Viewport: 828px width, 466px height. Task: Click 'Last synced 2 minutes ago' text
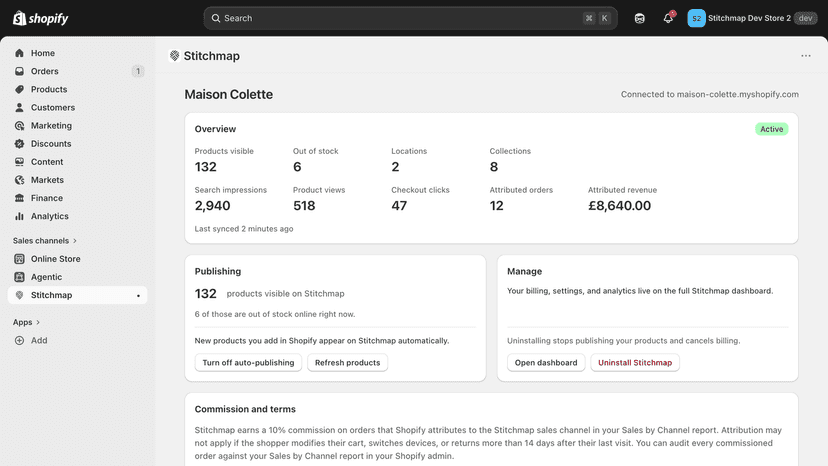click(x=244, y=229)
